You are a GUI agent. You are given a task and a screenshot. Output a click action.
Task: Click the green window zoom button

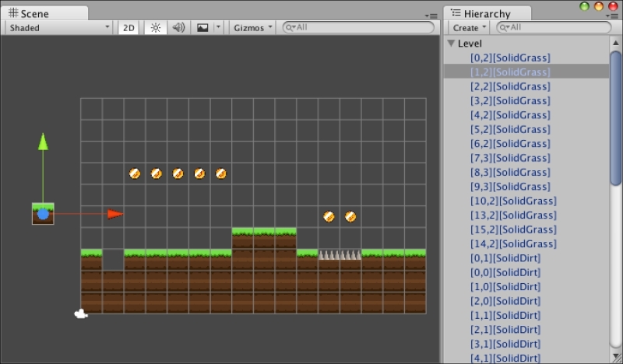tap(585, 6)
